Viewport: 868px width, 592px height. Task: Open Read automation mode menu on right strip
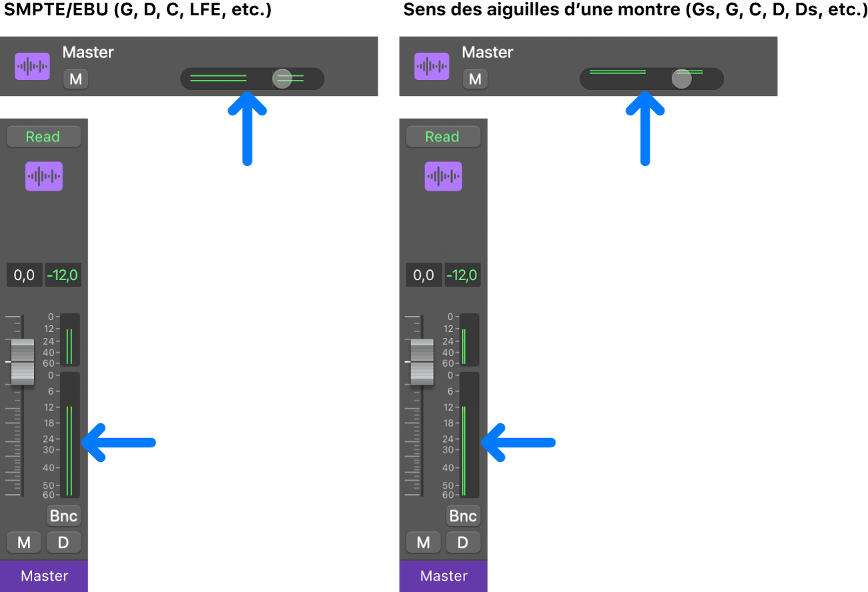[443, 137]
